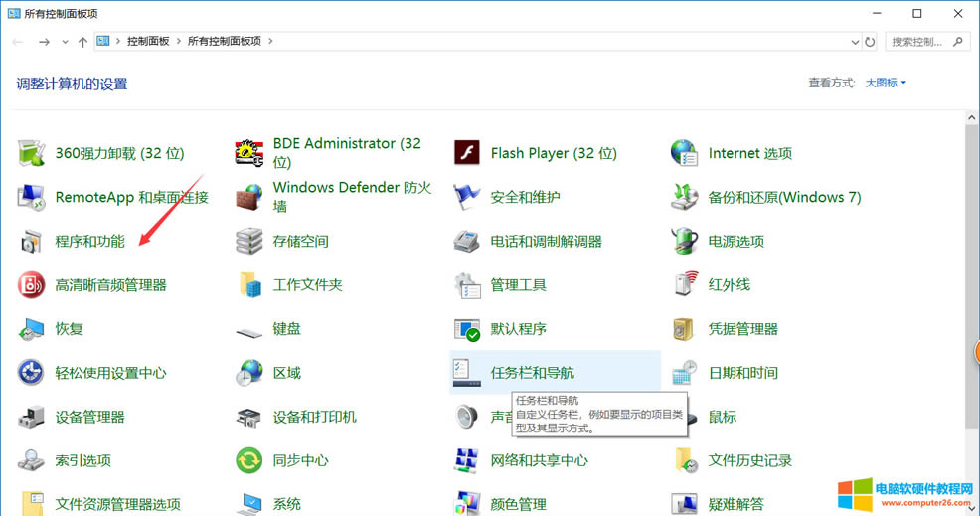Image resolution: width=980 pixels, height=516 pixels.
Task: Open the recent locations dropdown arrow
Action: coord(66,42)
